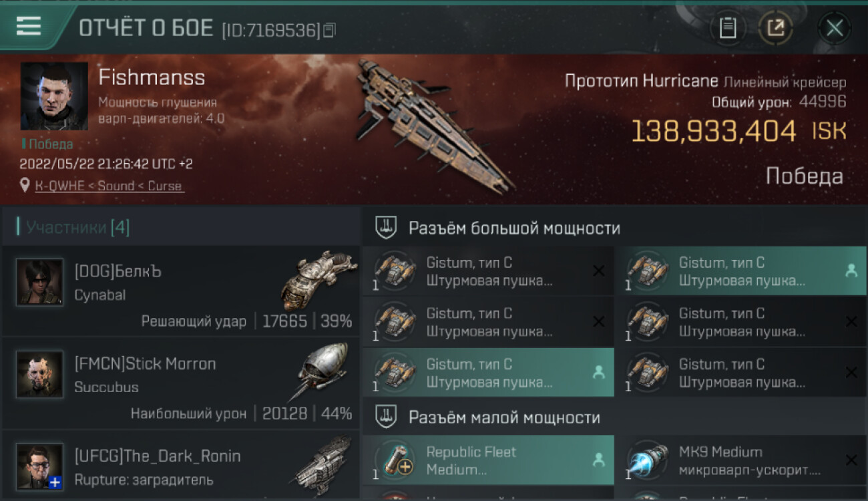This screenshot has height=501, width=868.
Task: Close the battle report window
Action: tap(835, 28)
